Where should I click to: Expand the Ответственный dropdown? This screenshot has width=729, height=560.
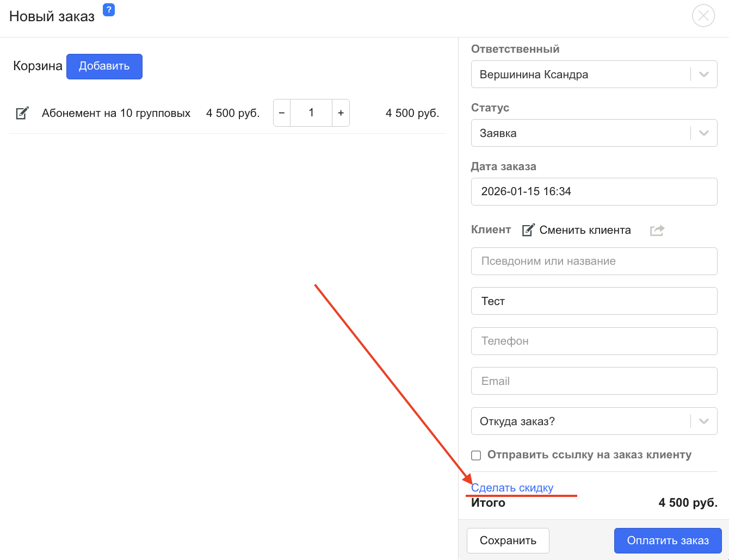coord(703,74)
